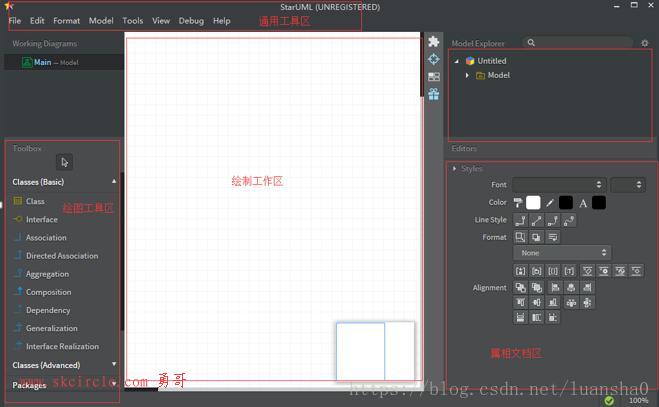The image size is (659, 407).
Task: Click the 100% zoom indicator
Action: coord(638,400)
